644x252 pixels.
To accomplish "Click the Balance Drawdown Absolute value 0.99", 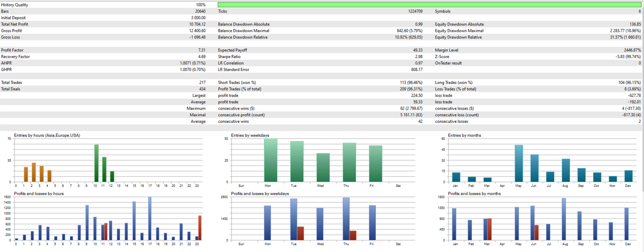I will point(419,24).
